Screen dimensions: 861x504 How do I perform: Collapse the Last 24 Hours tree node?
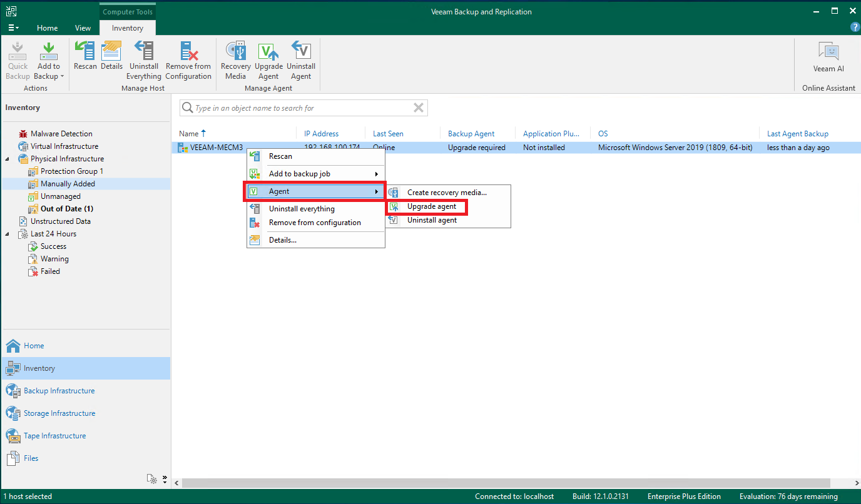(8, 234)
